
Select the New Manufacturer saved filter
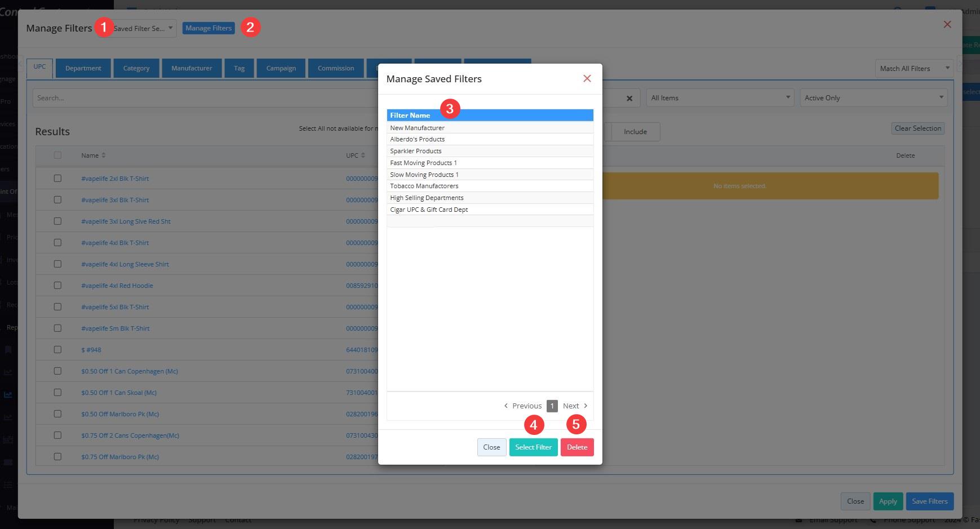pyautogui.click(x=490, y=128)
